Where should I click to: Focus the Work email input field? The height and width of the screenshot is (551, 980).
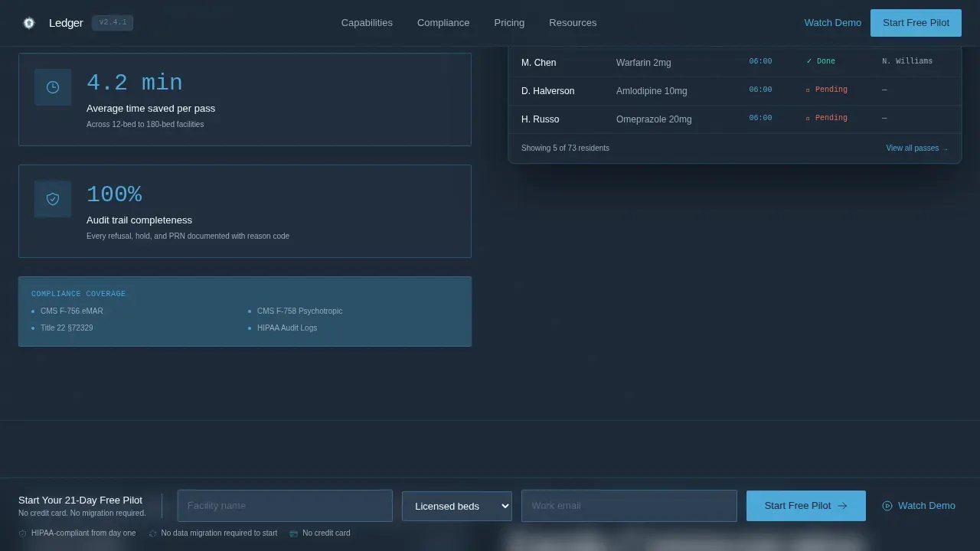click(x=629, y=506)
